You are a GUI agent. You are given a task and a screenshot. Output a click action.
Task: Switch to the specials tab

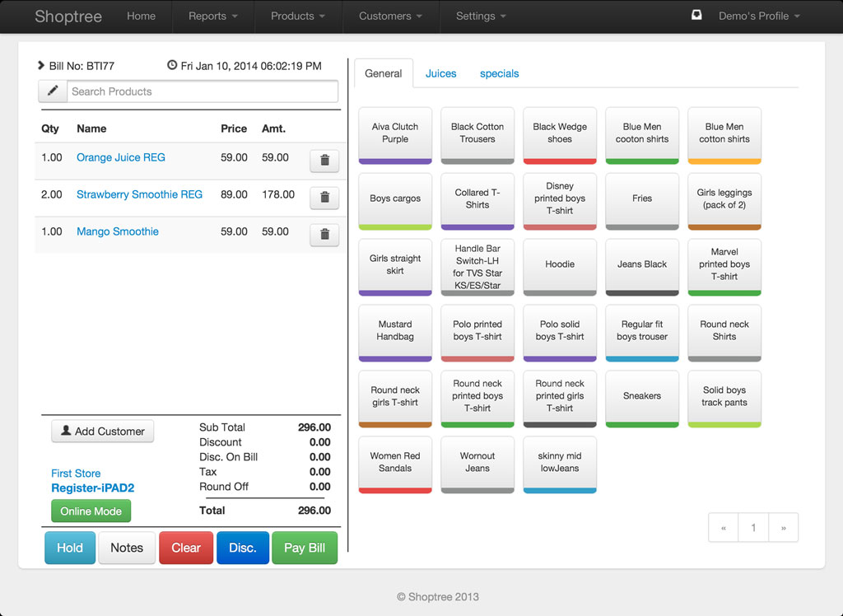tap(500, 73)
